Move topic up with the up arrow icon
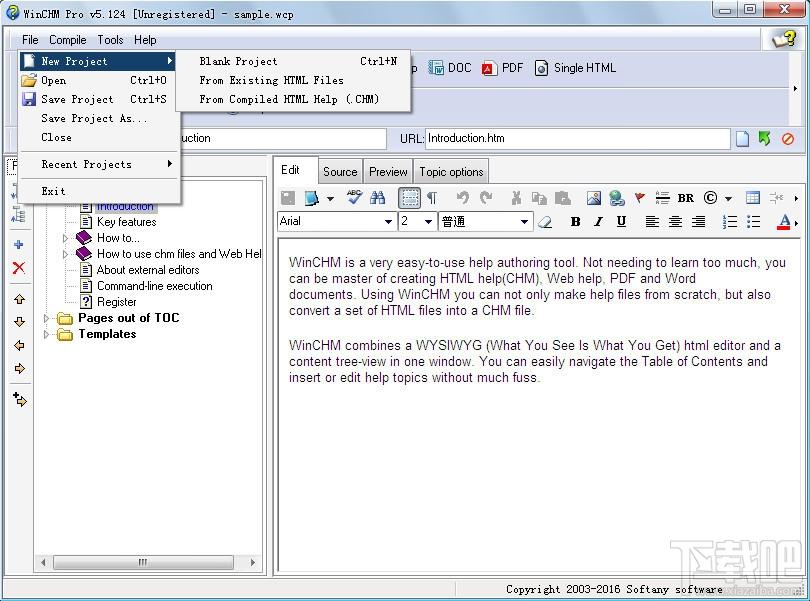 (x=20, y=299)
